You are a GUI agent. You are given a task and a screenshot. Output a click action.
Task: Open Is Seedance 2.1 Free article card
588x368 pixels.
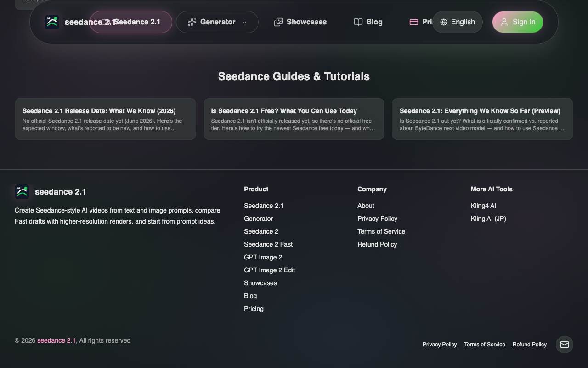pos(294,119)
